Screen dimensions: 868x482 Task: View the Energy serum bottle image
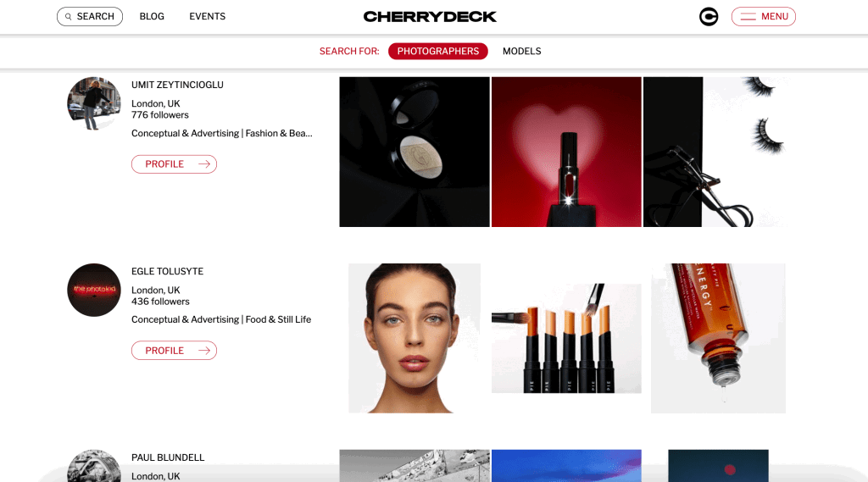pyautogui.click(x=718, y=338)
